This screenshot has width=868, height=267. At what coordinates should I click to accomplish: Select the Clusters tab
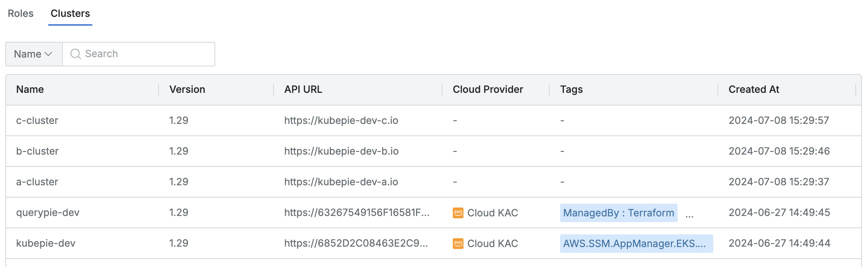70,13
